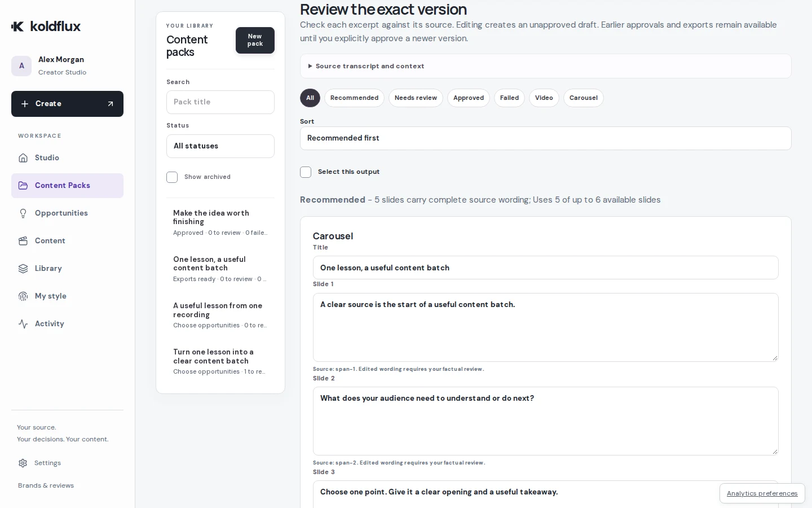Click the Opportunities lightbulb icon

[x=23, y=213]
